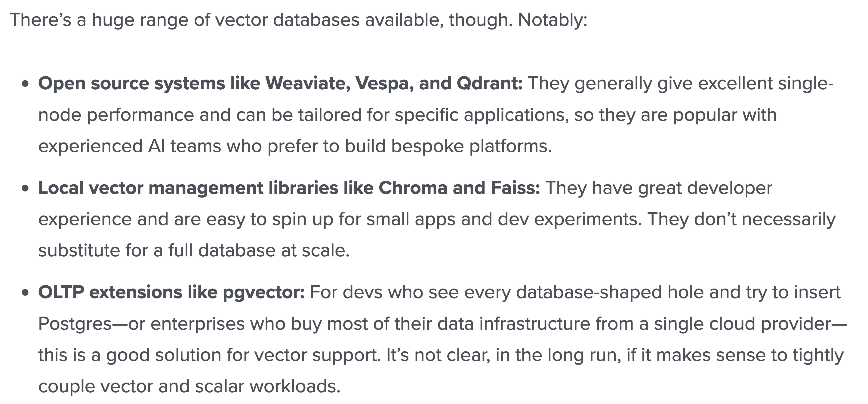Click the word 'Notably:' in intro line
This screenshot has height=404, width=868.
553,20
